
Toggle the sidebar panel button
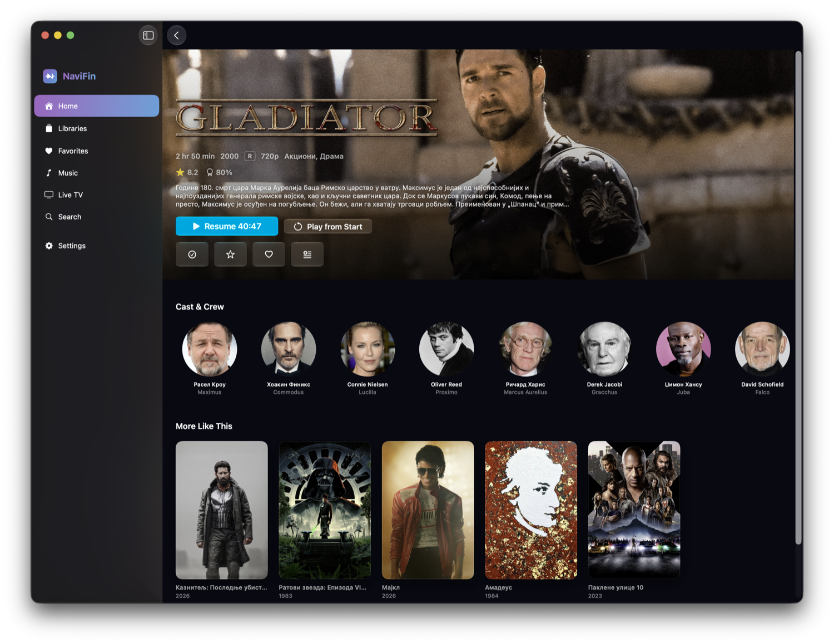pyautogui.click(x=148, y=36)
